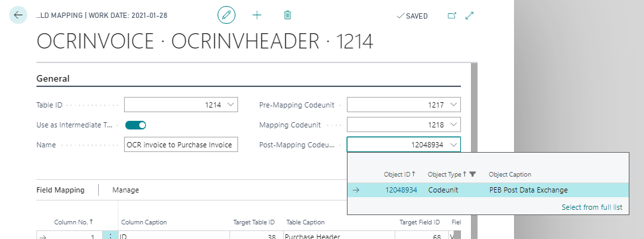The height and width of the screenshot is (239, 644).
Task: Click Select from full list link
Action: point(592,207)
